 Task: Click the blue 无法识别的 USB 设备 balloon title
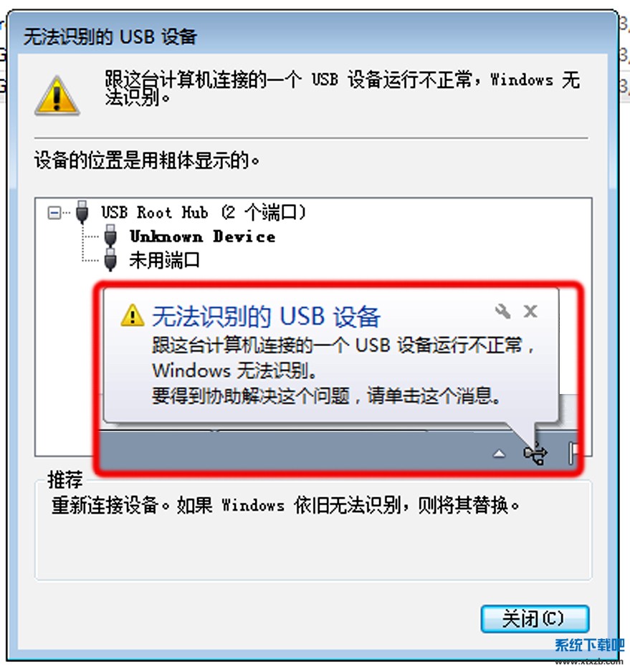coord(267,317)
